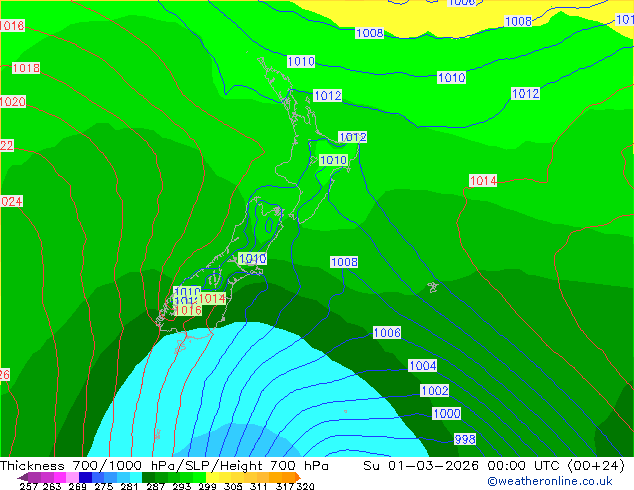Pick the light pink legend color swatch

tap(72, 477)
